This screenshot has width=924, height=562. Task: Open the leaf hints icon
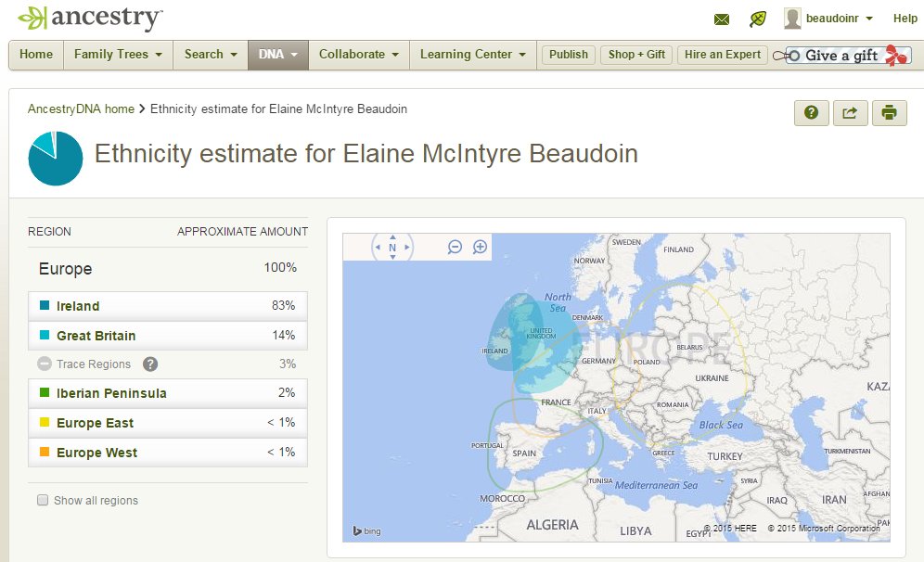tap(758, 19)
